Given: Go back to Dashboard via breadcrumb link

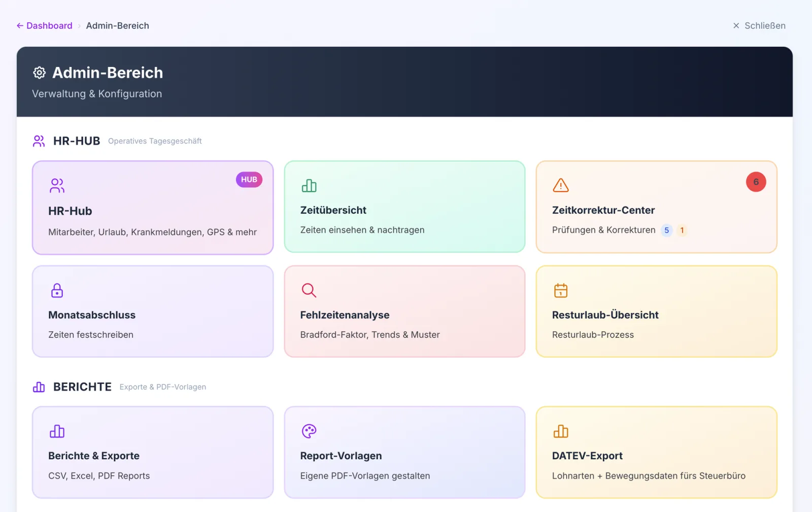Looking at the screenshot, I should click(x=45, y=25).
